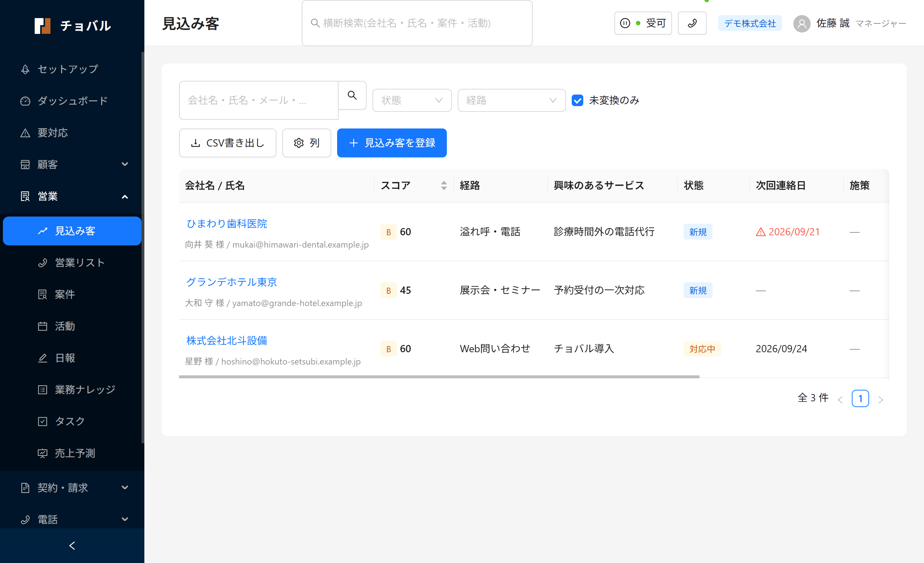Open 売上予測 in the sidebar
This screenshot has height=563, width=924.
coord(72,453)
